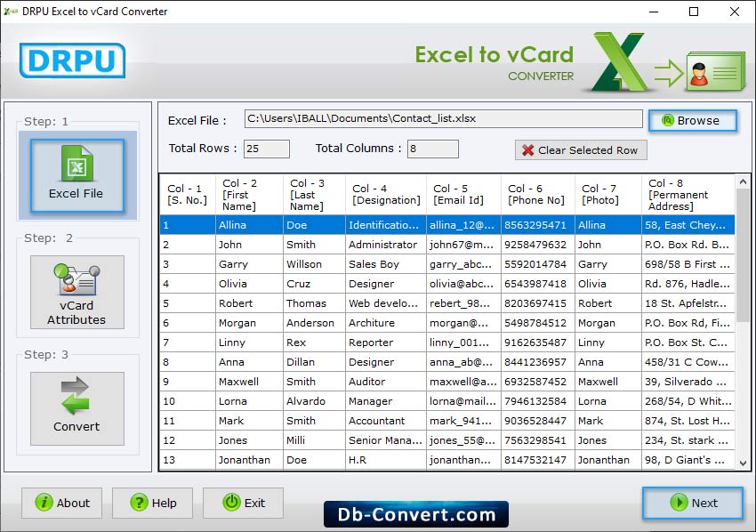This screenshot has height=532, width=756.
Task: Click the email cell linny_001...
Action: pos(463,343)
